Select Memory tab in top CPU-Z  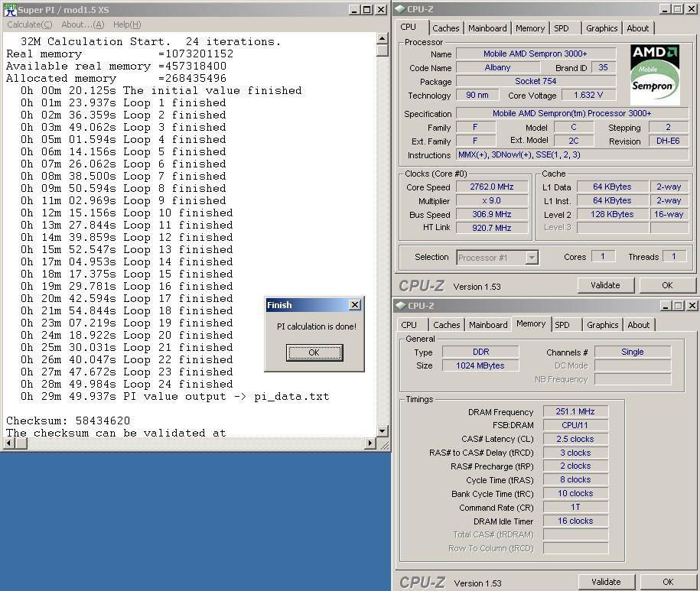pos(530,28)
